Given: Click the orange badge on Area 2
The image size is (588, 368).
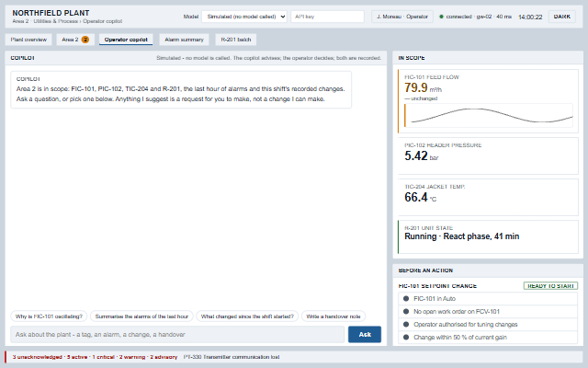Looking at the screenshot, I should click(85, 40).
